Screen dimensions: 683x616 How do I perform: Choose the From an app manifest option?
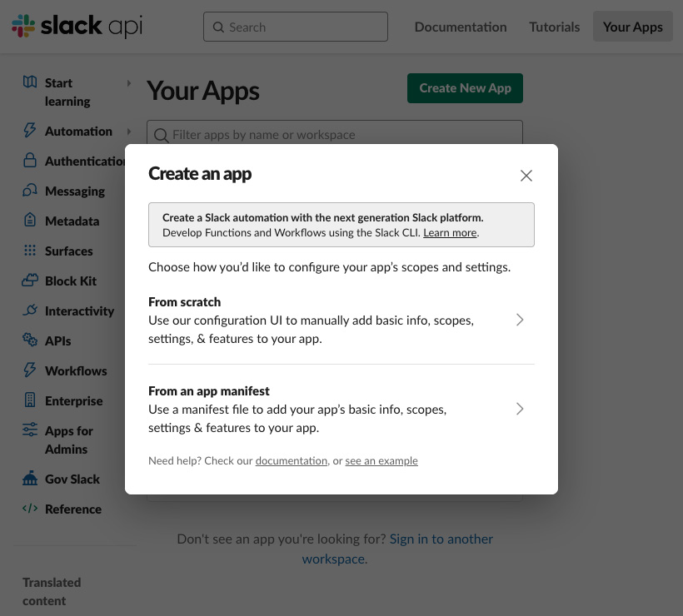(x=341, y=409)
